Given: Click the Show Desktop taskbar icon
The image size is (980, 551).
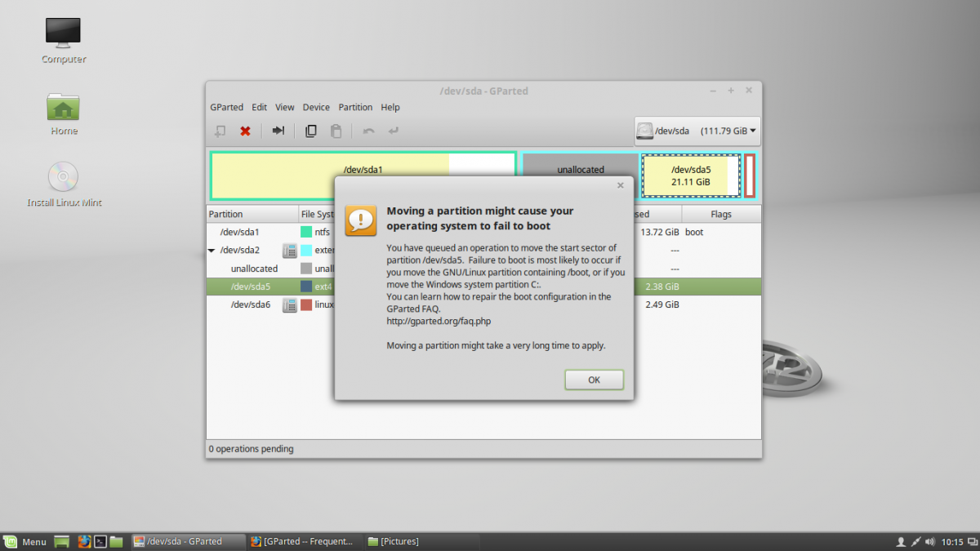Looking at the screenshot, I should click(62, 541).
